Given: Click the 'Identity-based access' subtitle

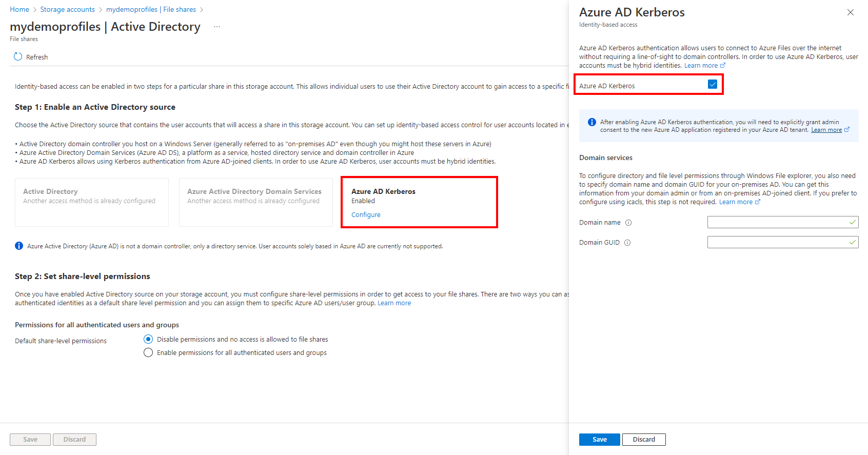Looking at the screenshot, I should coord(608,25).
